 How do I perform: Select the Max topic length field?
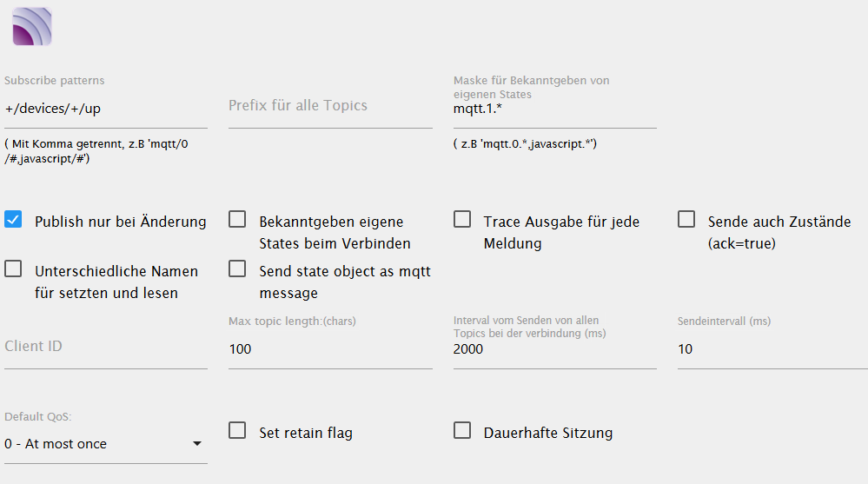[329, 349]
